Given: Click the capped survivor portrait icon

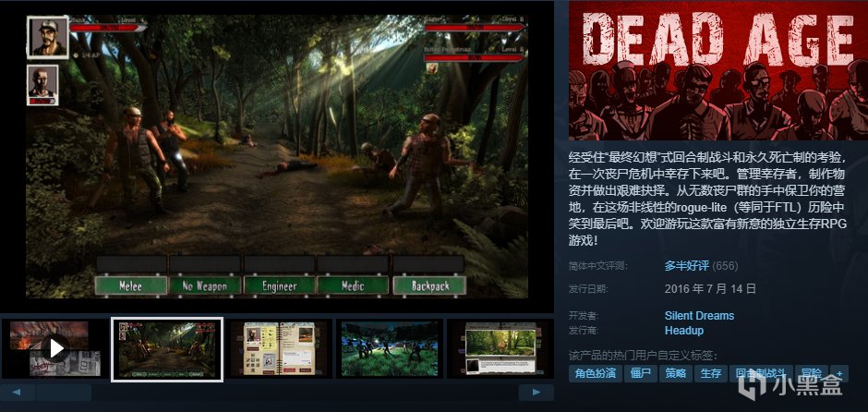Looking at the screenshot, I should click(48, 37).
